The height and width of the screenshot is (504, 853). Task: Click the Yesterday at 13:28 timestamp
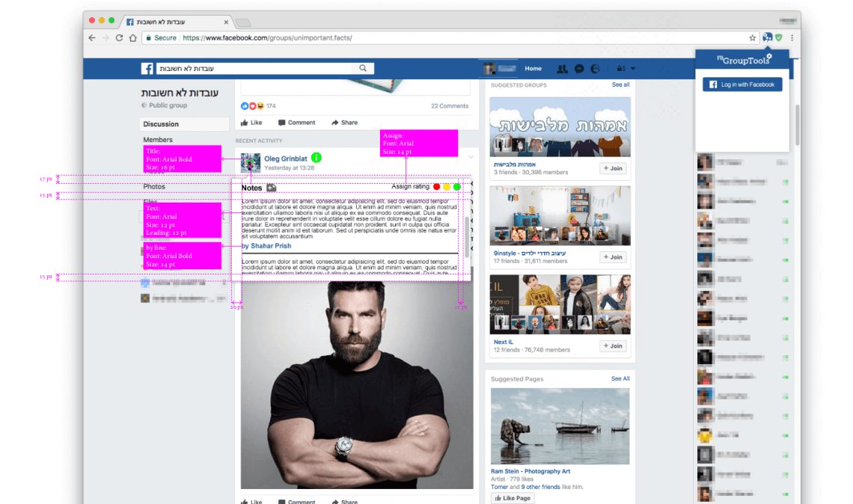(289, 168)
